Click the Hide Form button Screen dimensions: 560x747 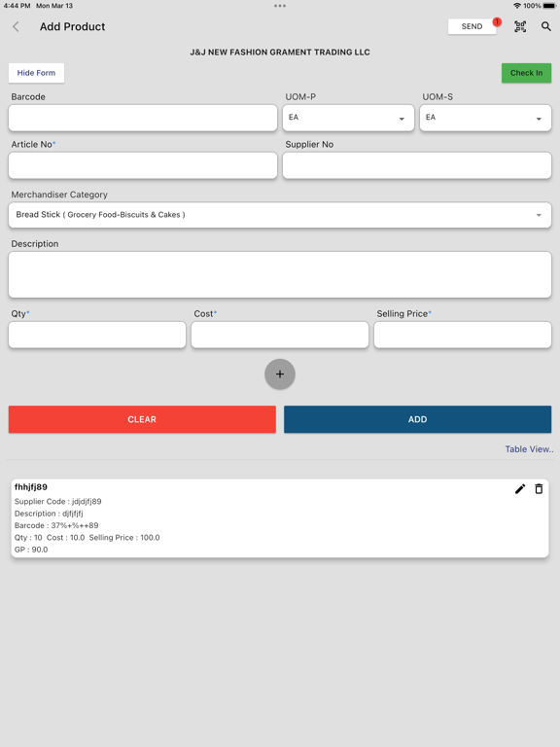(36, 73)
